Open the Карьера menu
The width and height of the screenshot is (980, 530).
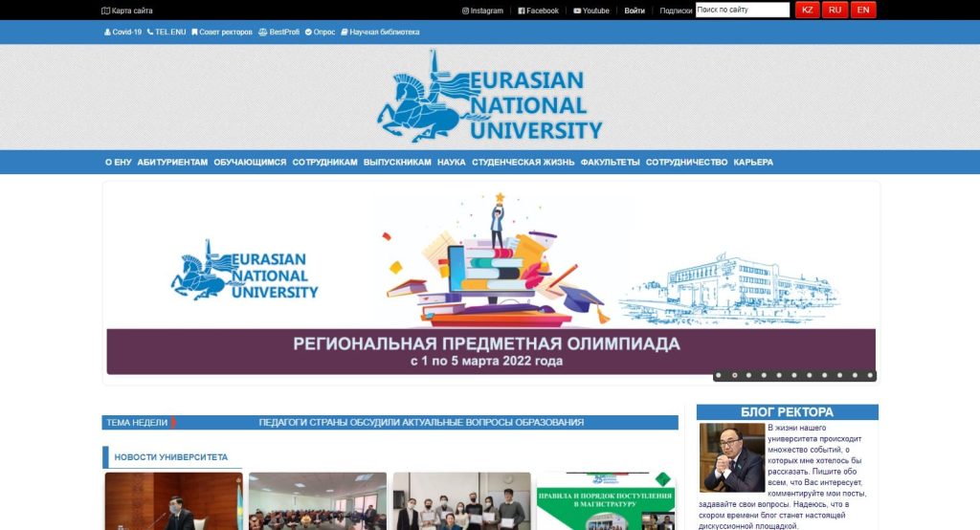pos(753,162)
